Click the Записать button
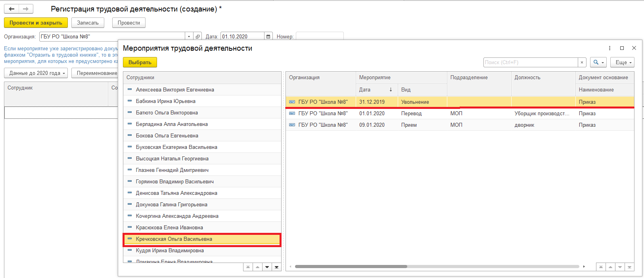The width and height of the screenshot is (644, 278). [88, 23]
